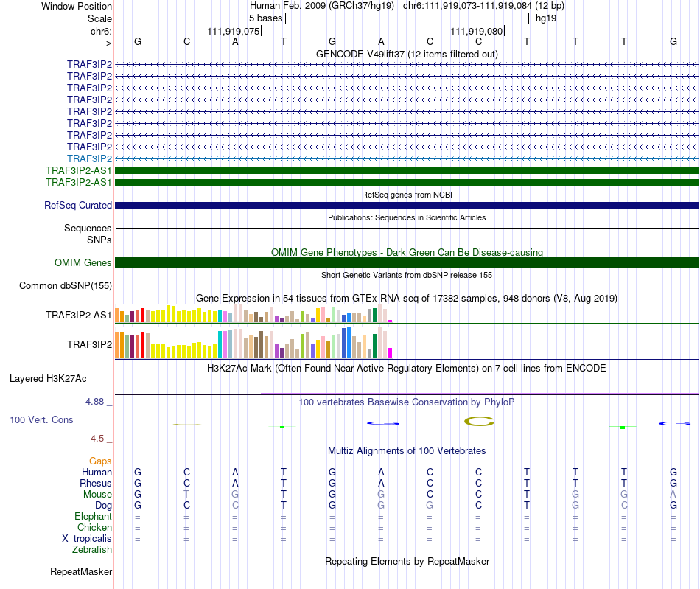The width and height of the screenshot is (700, 589).
Task: Open the RefSeq Curated track label
Action: [x=78, y=206]
